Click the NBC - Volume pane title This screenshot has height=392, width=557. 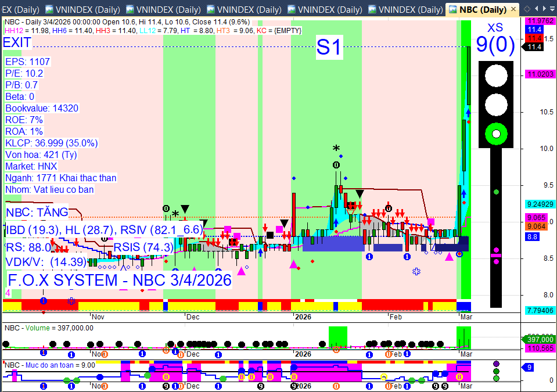[49, 328]
